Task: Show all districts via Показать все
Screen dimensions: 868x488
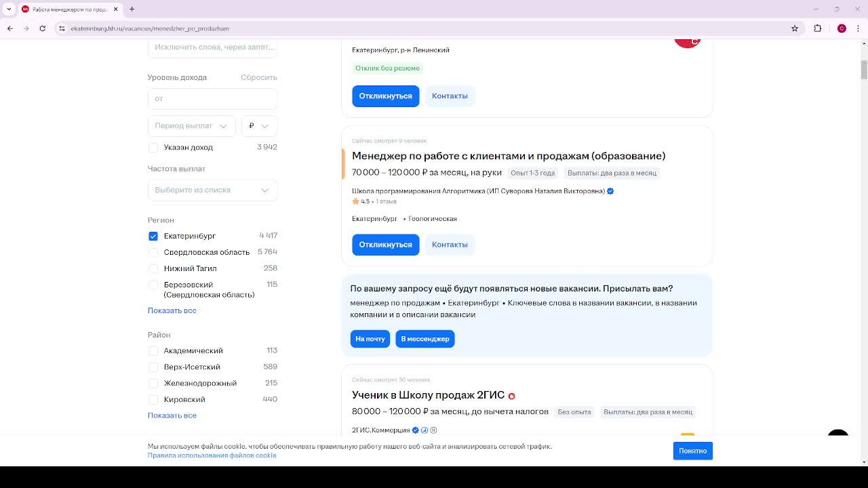Action: coord(172,415)
